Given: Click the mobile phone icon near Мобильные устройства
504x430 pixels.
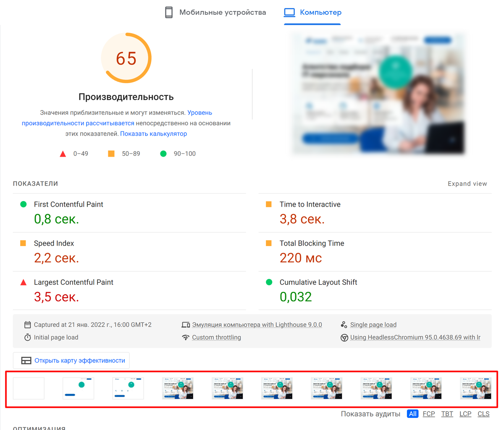Looking at the screenshot, I should 169,12.
